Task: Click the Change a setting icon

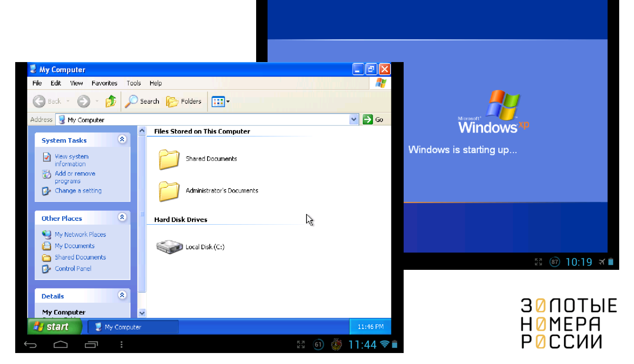Action: click(x=46, y=191)
